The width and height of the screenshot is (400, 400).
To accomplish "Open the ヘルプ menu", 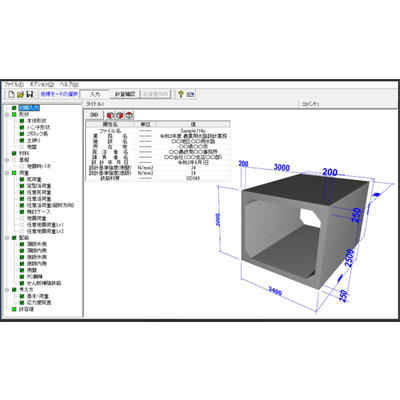I will [x=69, y=85].
